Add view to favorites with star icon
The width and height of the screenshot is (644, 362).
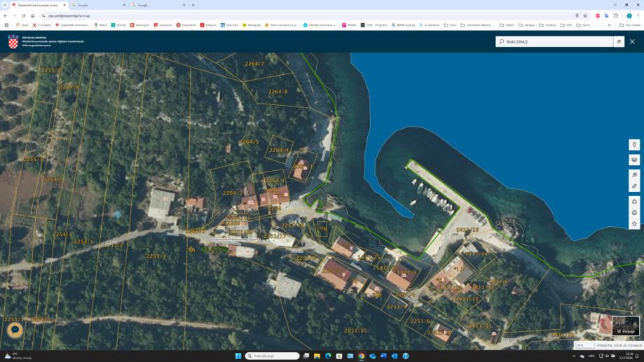[x=634, y=224]
